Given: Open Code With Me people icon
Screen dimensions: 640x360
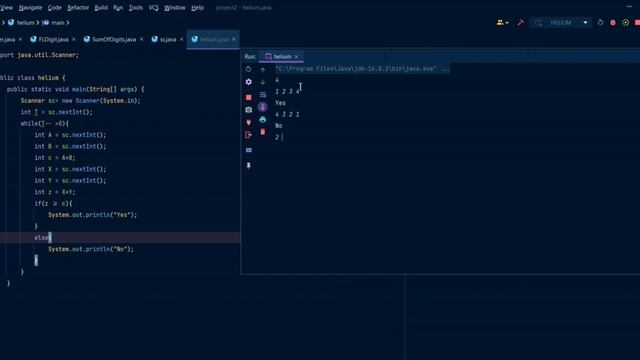Looking at the screenshot, I should (x=500, y=22).
